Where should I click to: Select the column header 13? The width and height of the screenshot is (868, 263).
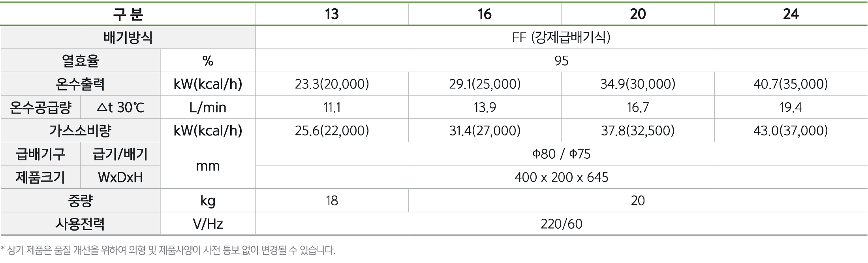tap(332, 14)
